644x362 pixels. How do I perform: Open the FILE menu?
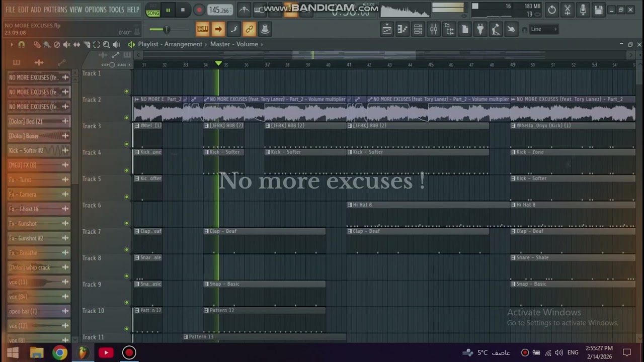coord(10,10)
